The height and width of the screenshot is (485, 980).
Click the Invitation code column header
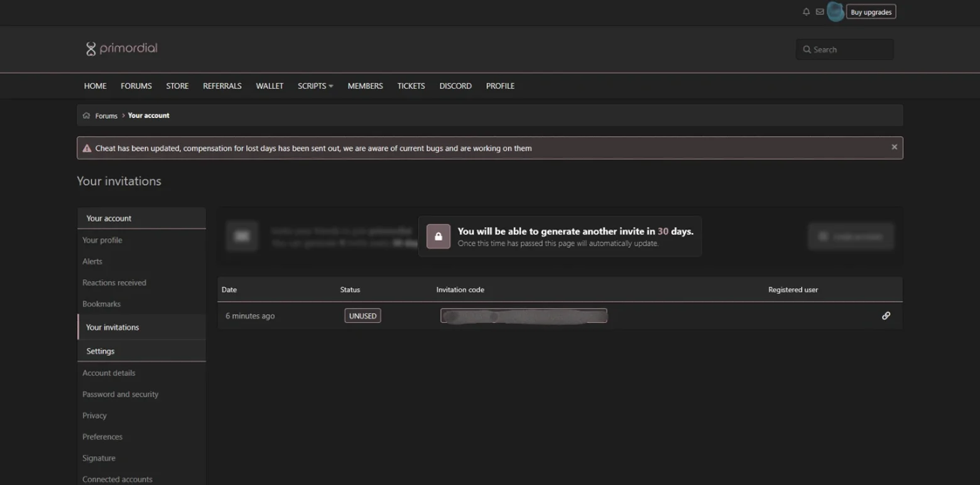460,290
